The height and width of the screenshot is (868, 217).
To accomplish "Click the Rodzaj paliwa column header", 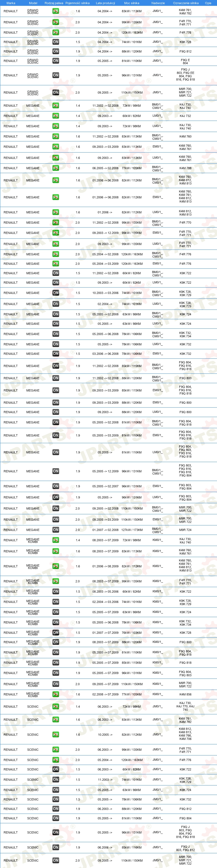I will pyautogui.click(x=54, y=3).
